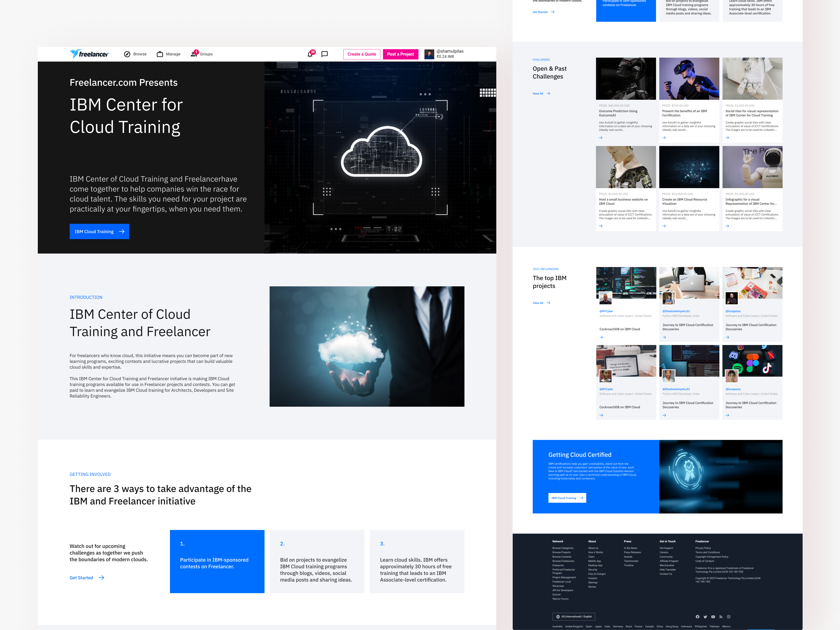Select card 1 Participate in IBM-sponsored contests

coord(217,561)
